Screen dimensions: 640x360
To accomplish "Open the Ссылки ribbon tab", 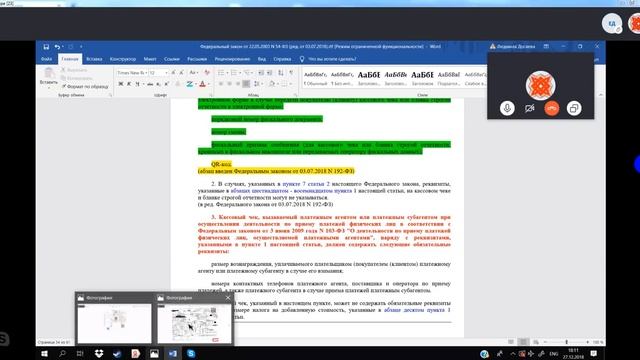I will pyautogui.click(x=172, y=59).
